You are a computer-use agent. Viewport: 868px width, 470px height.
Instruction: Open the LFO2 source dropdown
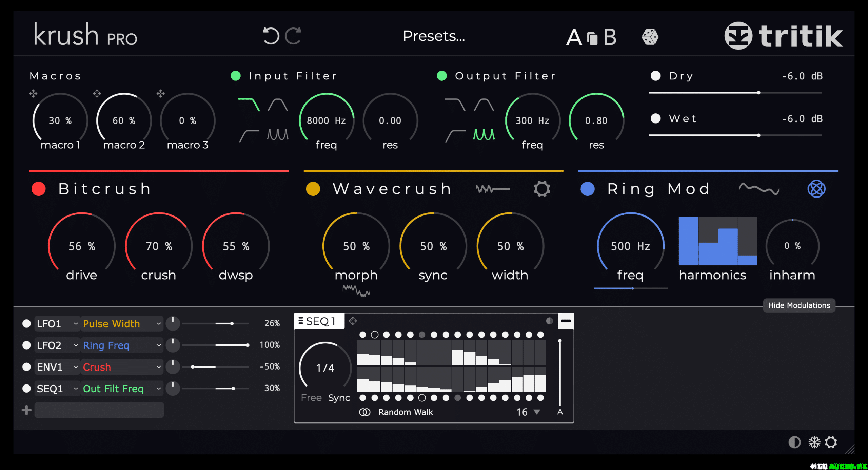point(57,345)
